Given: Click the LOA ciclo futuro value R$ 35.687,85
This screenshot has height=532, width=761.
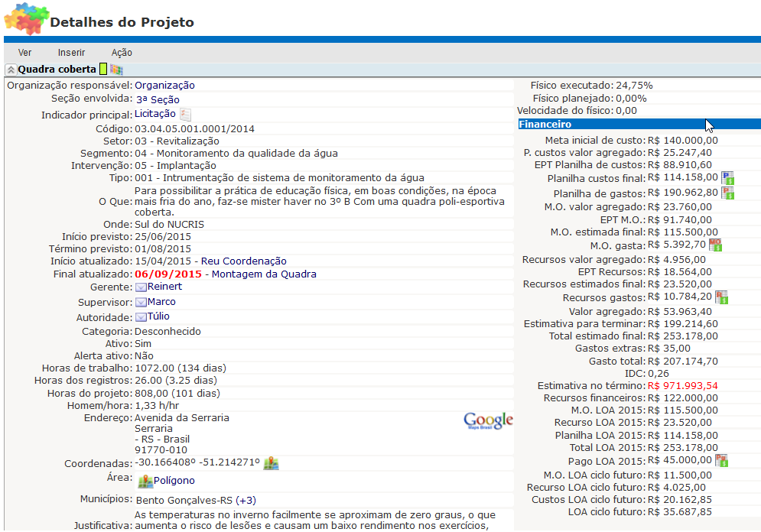Looking at the screenshot, I should point(680,512).
